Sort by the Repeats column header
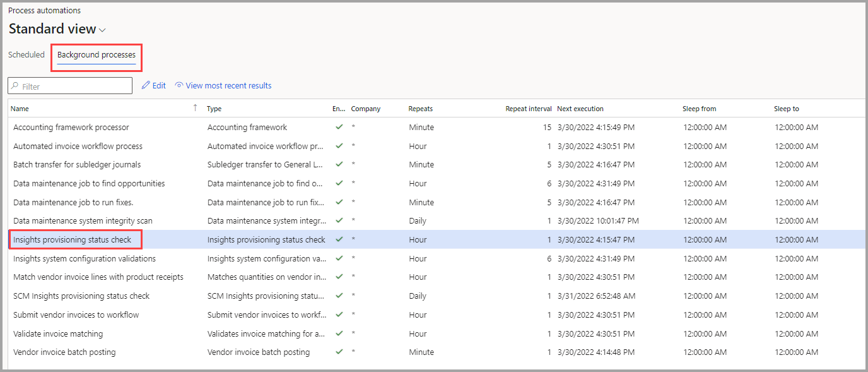Image resolution: width=868 pixels, height=372 pixels. pos(421,109)
